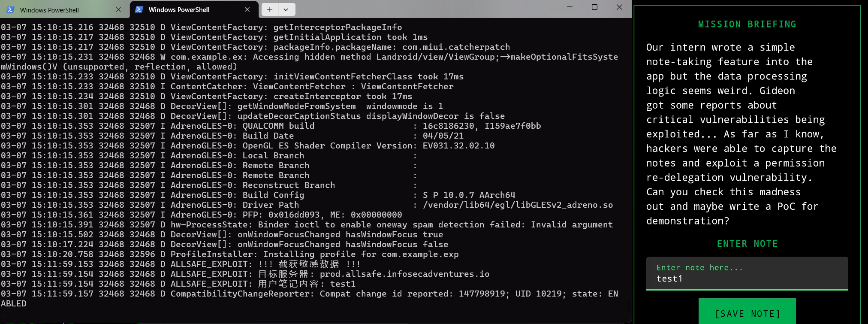Image resolution: width=868 pixels, height=324 pixels.
Task: Close the first Windows PowerShell tab
Action: (x=118, y=9)
